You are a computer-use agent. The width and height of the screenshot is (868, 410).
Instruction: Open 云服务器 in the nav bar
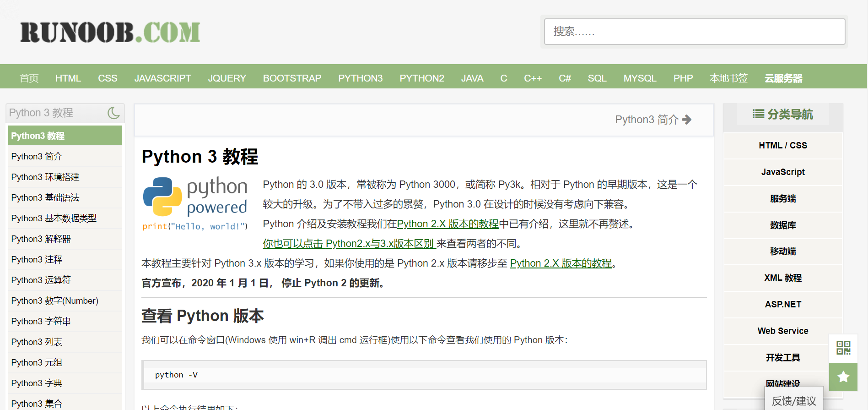click(784, 78)
